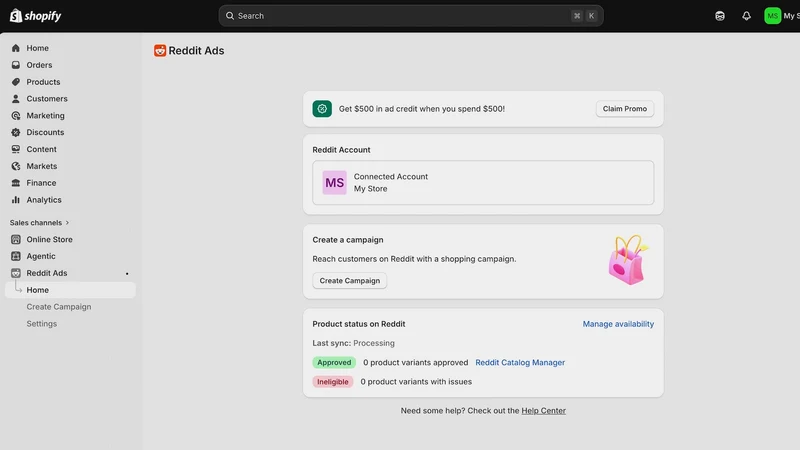Viewport: 800px width, 450px height.
Task: Open the Help Center link
Action: tap(543, 411)
